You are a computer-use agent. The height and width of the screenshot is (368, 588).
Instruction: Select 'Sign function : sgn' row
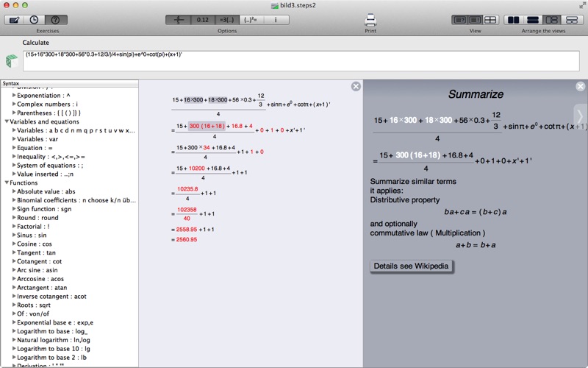pyautogui.click(x=69, y=209)
